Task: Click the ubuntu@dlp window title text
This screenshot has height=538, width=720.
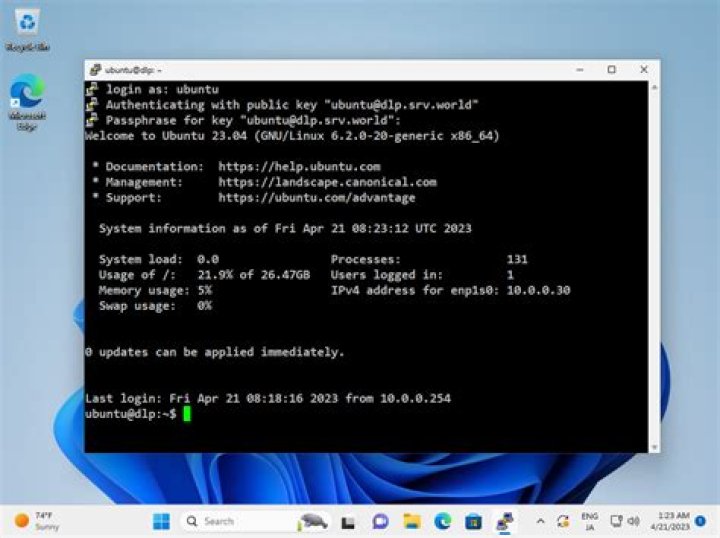Action: [133, 70]
